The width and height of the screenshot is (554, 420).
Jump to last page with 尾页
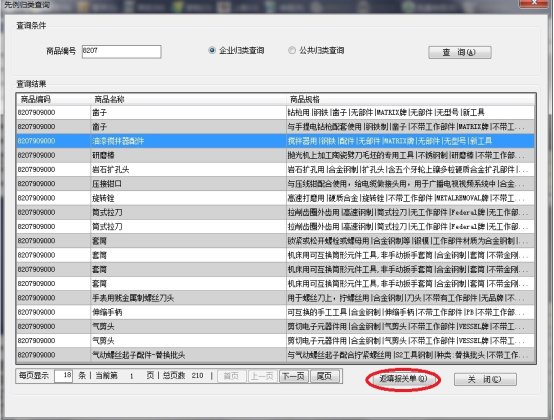point(324,376)
